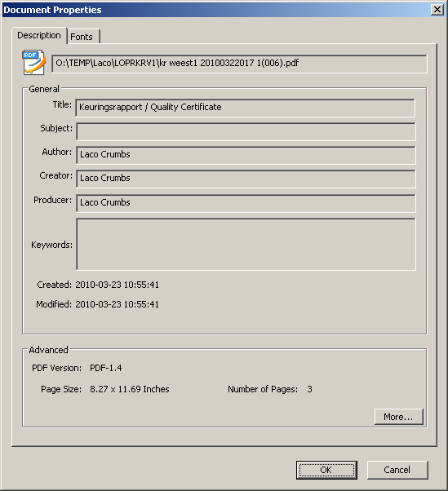Click the Document Properties title bar
Image resolution: width=448 pixels, height=491 pixels.
coord(216,10)
